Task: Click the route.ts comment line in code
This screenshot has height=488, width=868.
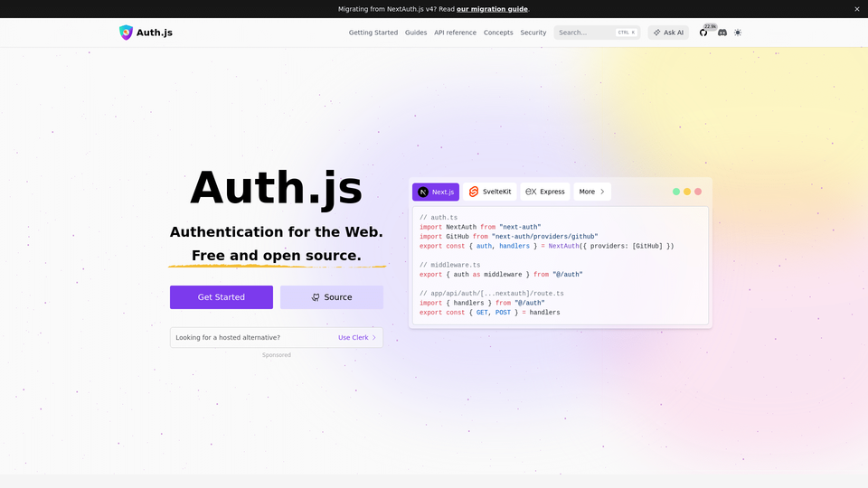Action: [x=492, y=293]
